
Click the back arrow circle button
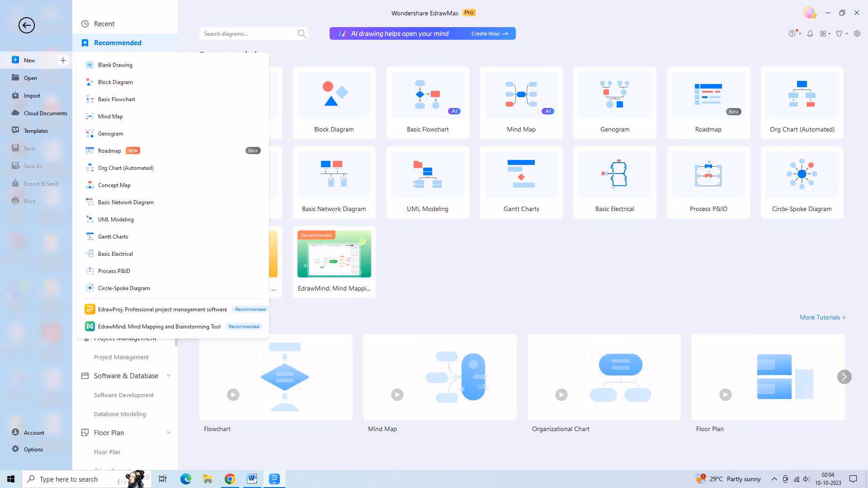26,25
